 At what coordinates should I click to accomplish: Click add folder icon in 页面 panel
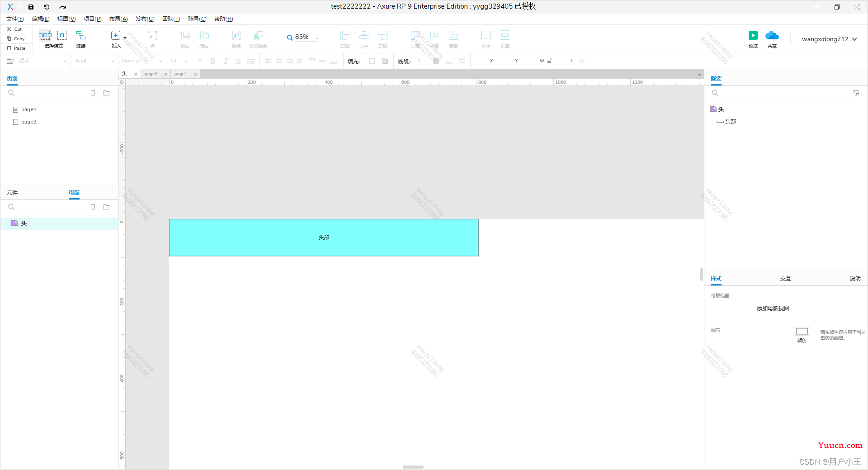(107, 93)
